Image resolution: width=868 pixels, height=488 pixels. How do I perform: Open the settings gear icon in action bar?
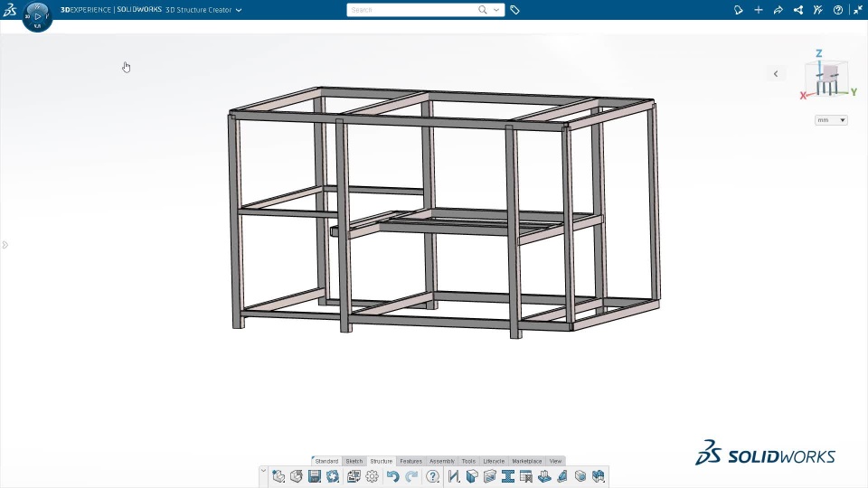pos(372,476)
